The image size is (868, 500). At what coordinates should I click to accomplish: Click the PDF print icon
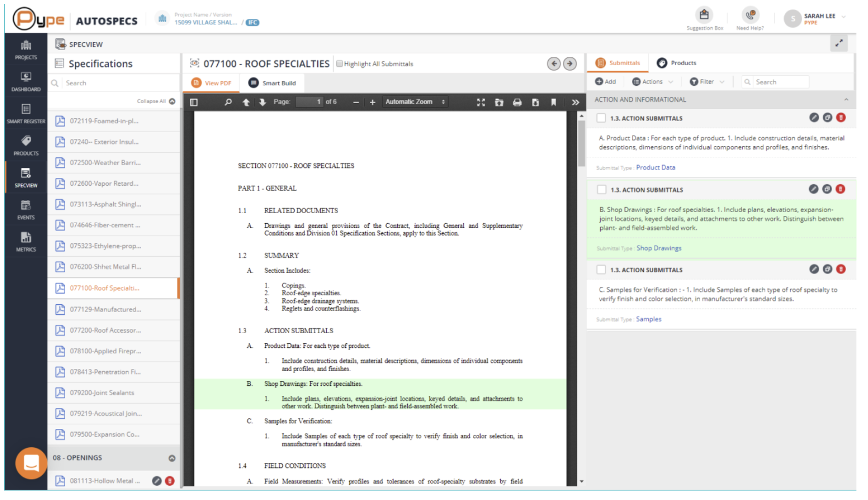[517, 103]
